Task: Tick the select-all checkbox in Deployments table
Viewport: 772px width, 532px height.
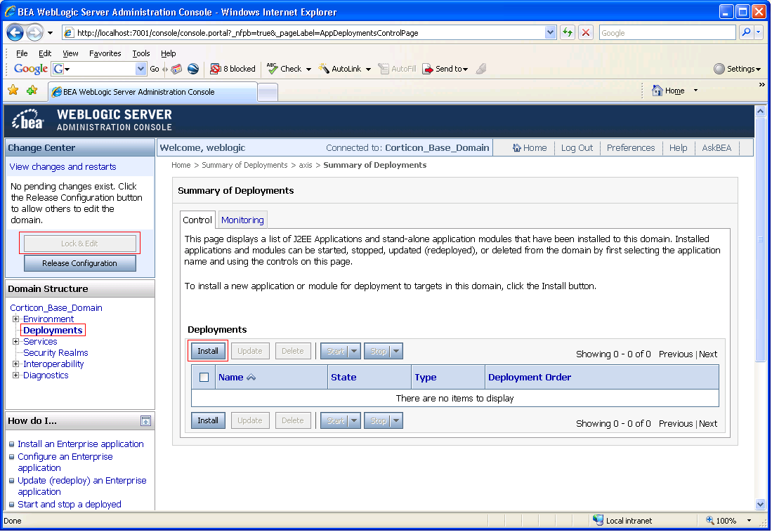Action: coord(204,378)
